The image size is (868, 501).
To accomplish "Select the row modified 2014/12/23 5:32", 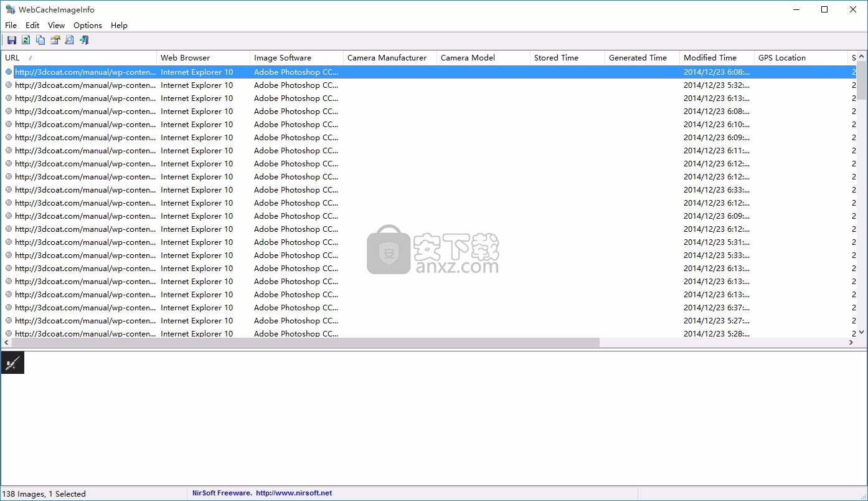I will click(x=428, y=85).
